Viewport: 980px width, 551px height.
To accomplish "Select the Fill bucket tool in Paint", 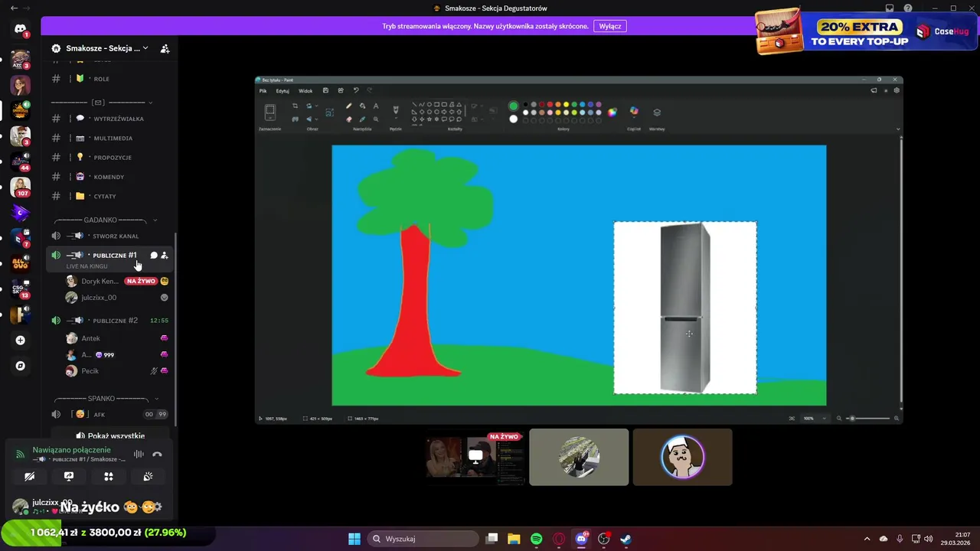I will (362, 106).
